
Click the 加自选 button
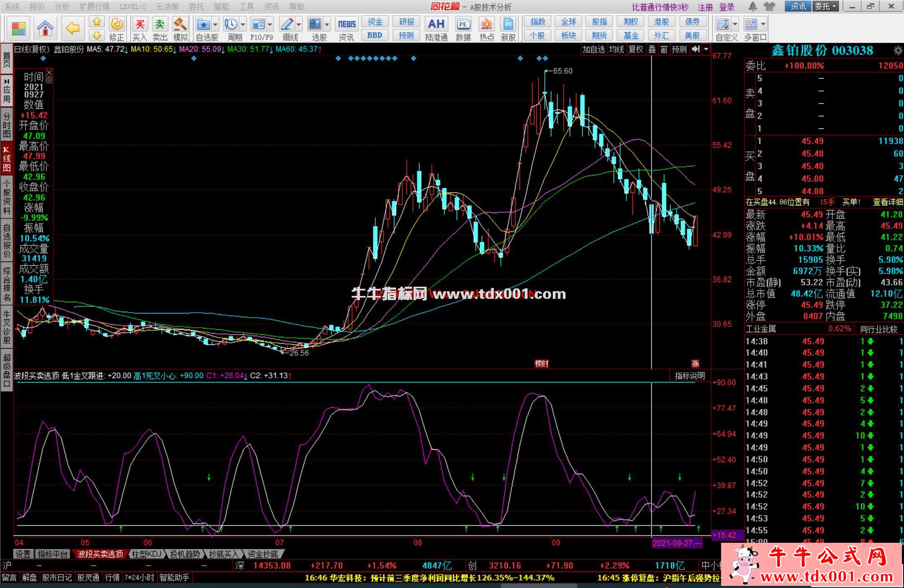pos(594,49)
